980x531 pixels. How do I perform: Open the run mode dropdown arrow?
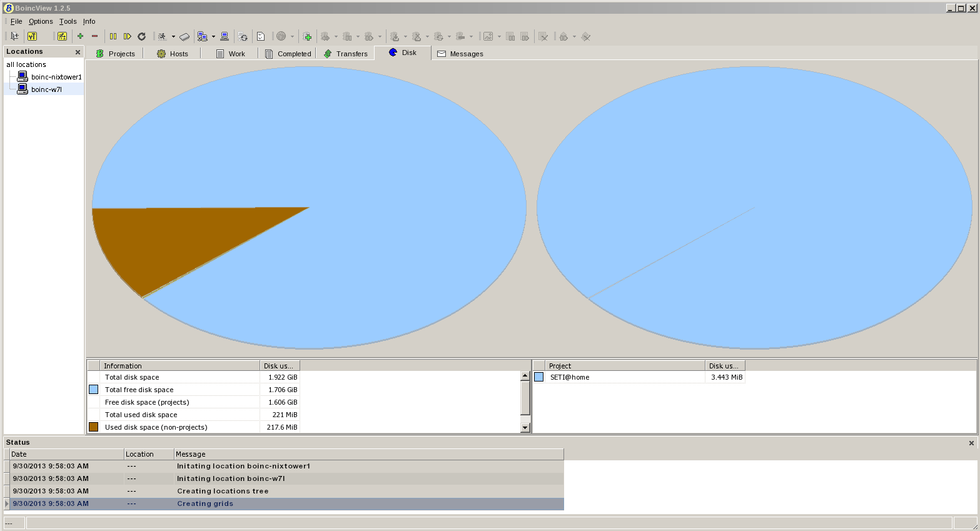(x=173, y=36)
